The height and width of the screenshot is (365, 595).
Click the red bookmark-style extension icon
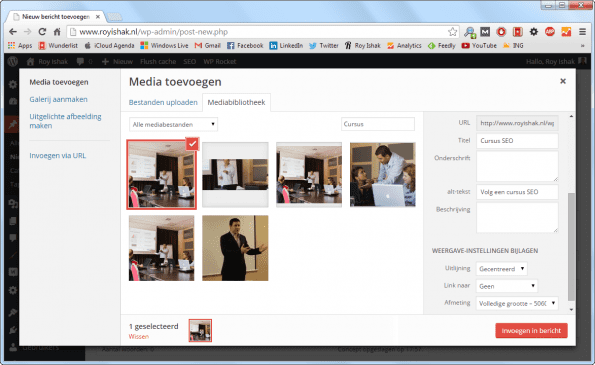[518, 32]
